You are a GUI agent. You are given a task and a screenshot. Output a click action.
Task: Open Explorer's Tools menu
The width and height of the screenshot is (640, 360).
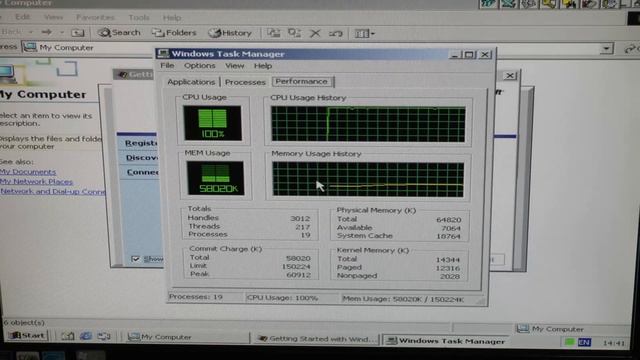[139, 18]
